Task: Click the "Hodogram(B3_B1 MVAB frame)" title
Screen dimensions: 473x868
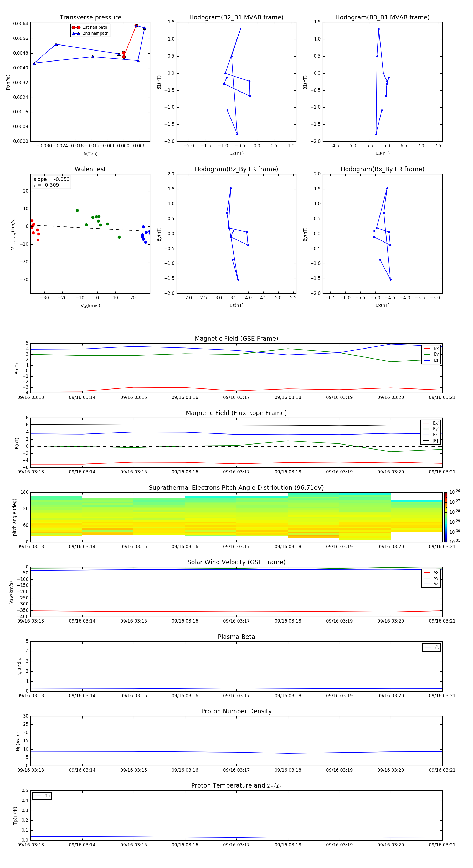Action: click(382, 18)
